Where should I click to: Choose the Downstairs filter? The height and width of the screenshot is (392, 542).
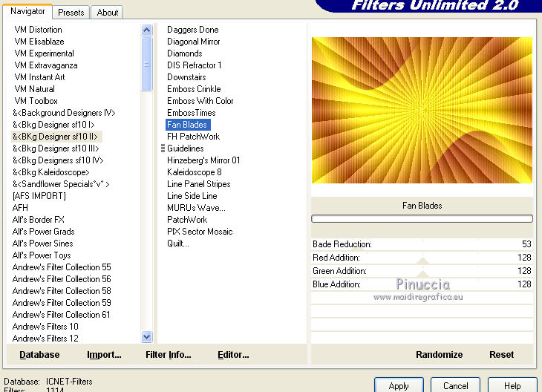(186, 77)
